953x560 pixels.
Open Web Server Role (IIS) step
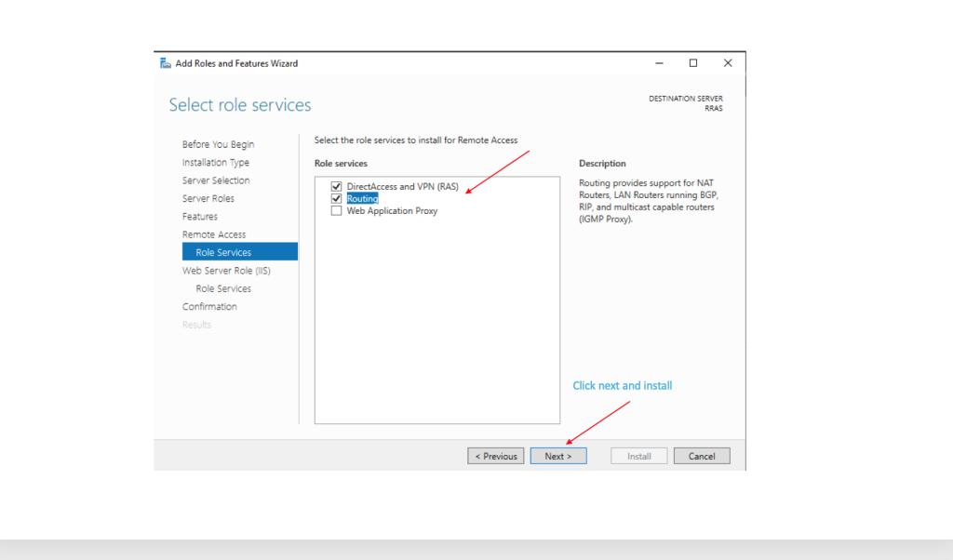tap(226, 271)
